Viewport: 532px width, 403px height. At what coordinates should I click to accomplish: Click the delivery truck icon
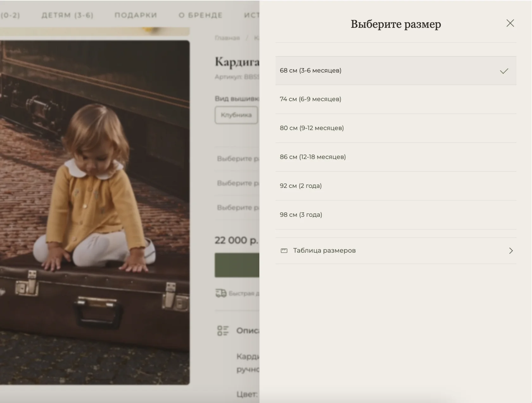(221, 293)
